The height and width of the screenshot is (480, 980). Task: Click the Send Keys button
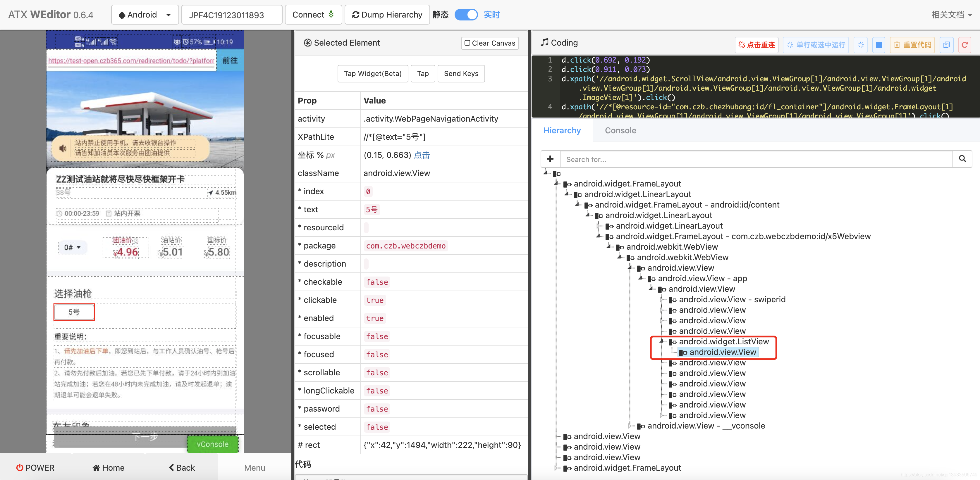click(461, 74)
